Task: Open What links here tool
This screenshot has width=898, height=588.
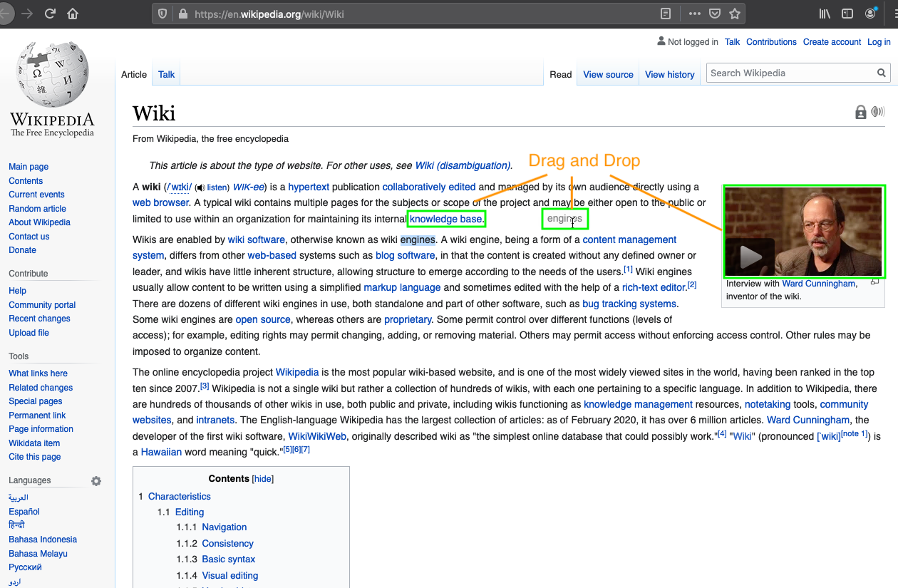Action: 38,373
